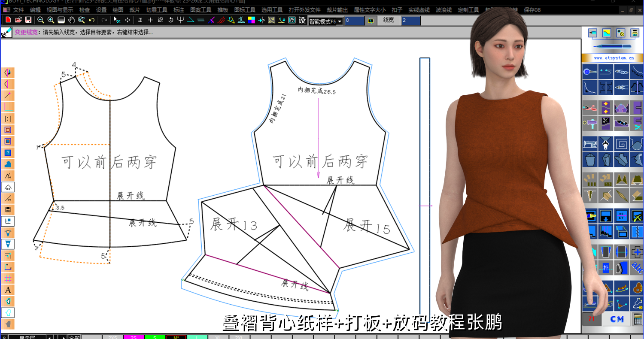
Task: Select the cyan L size swatch
Action: (197, 337)
